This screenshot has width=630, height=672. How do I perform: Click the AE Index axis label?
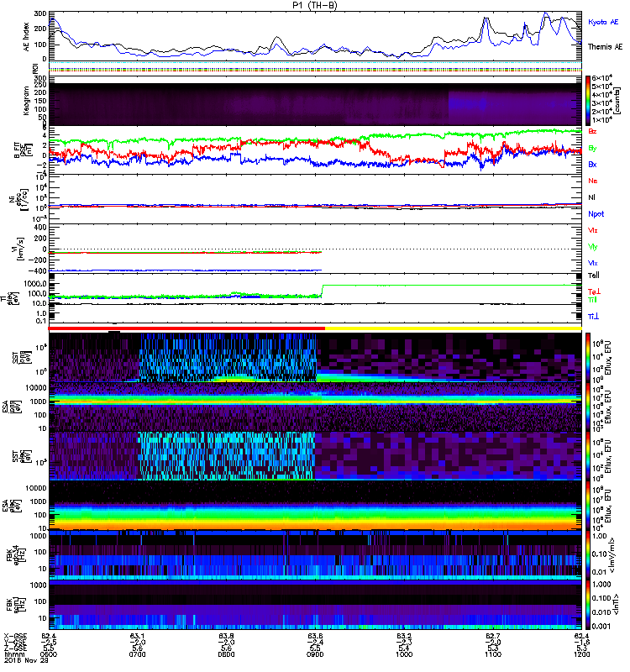27,37
